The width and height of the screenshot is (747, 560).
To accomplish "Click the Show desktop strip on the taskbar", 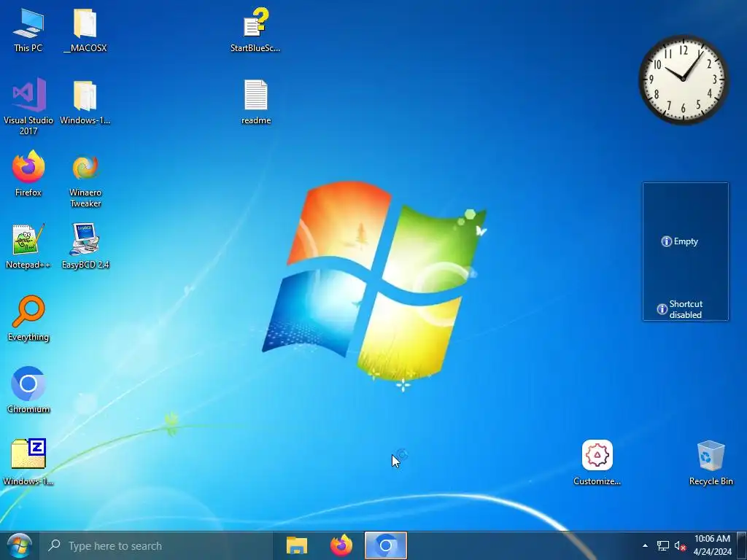I will tap(742, 545).
